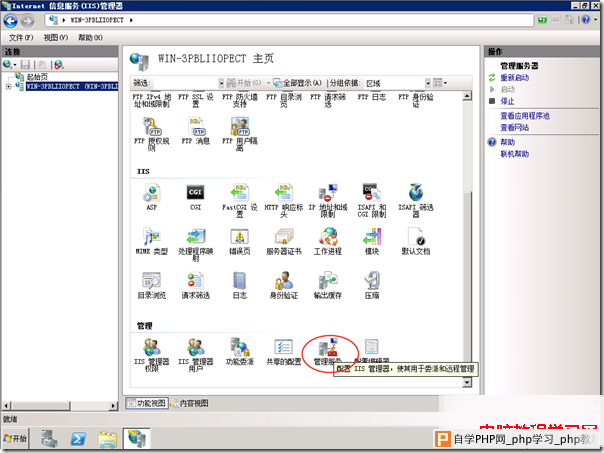
Task: Open the 默认文档 (Default Document) icon
Action: click(x=416, y=239)
